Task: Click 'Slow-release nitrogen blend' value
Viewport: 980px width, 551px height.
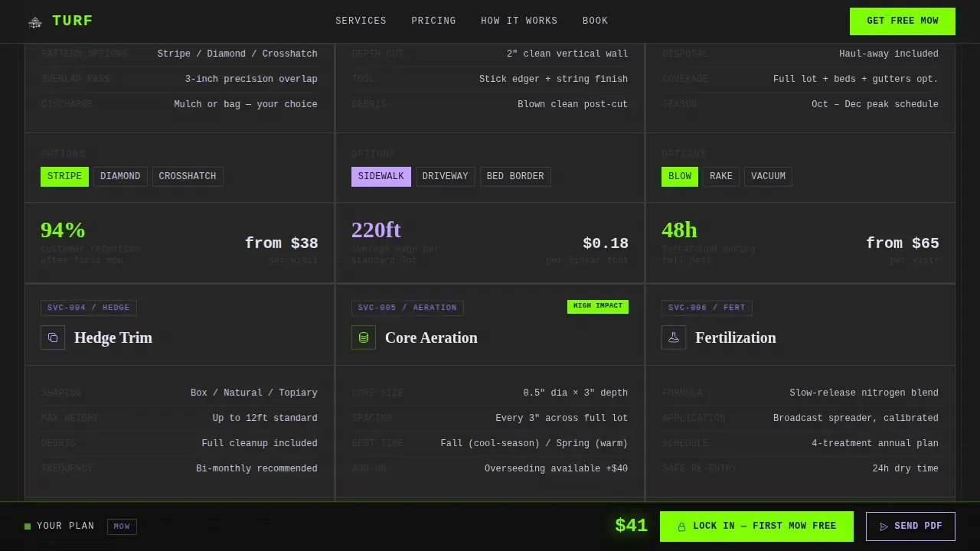Action: click(x=864, y=393)
